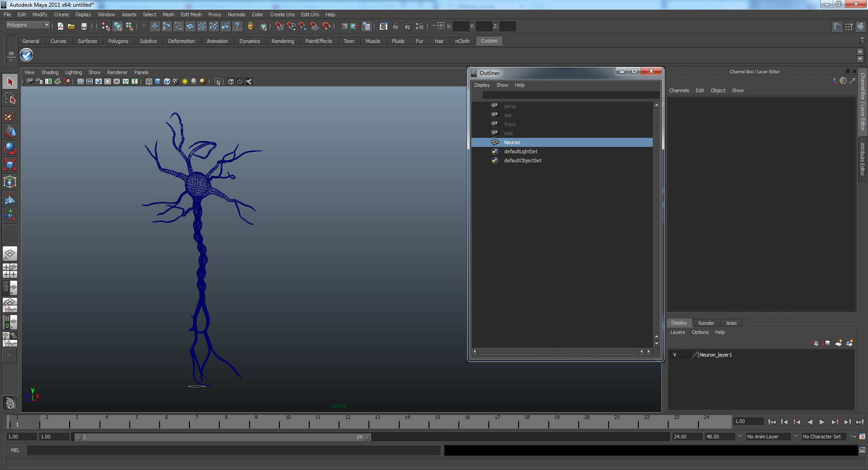Open Polygons menu set dropdown
The width and height of the screenshot is (868, 470).
27,25
